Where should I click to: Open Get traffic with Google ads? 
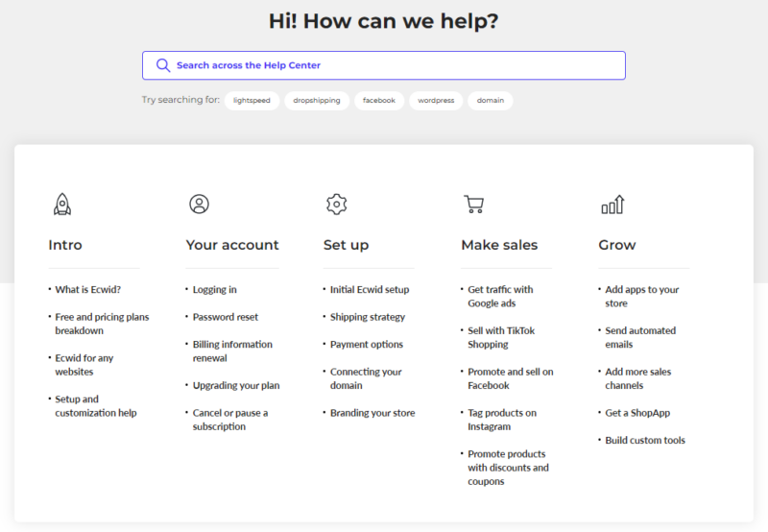click(500, 297)
